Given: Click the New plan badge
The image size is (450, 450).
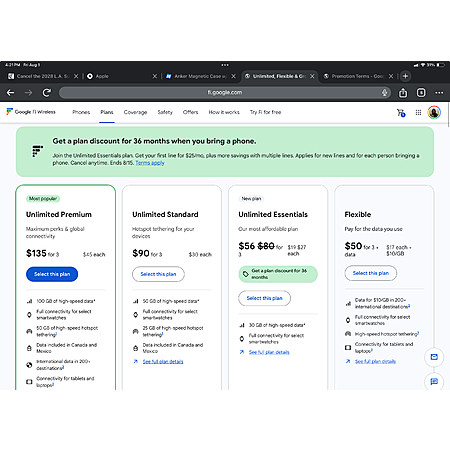Looking at the screenshot, I should [251, 199].
